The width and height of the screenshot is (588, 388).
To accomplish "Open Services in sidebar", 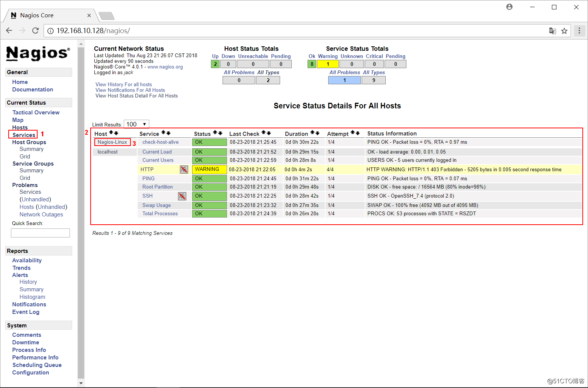I will (x=24, y=135).
